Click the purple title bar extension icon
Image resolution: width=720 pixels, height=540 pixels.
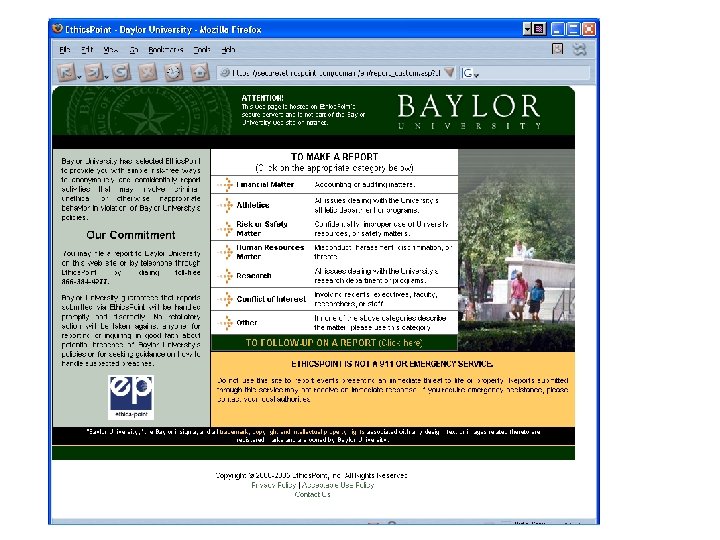[539, 29]
